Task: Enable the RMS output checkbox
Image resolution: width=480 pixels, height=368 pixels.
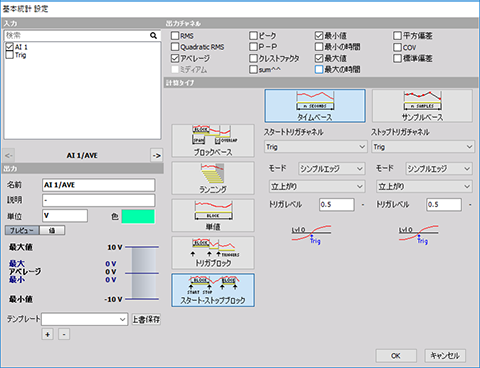Action: pyautogui.click(x=175, y=36)
